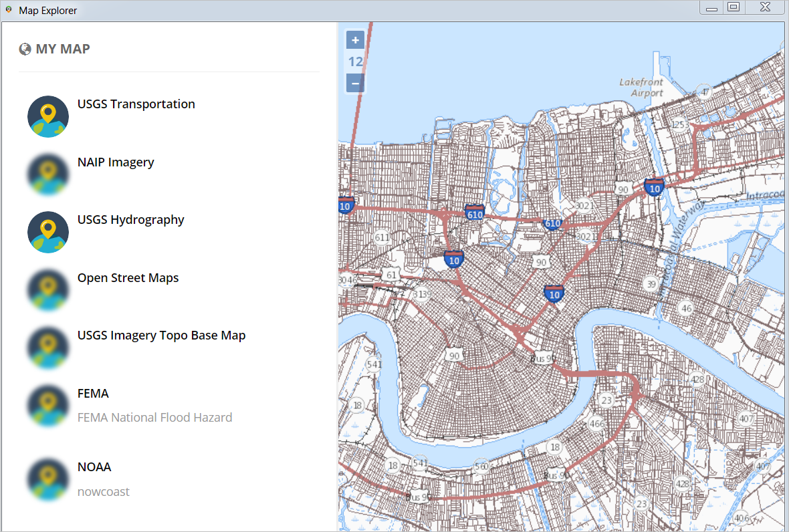This screenshot has width=789, height=532.
Task: Select the Open Street Maps label
Action: [x=128, y=277]
